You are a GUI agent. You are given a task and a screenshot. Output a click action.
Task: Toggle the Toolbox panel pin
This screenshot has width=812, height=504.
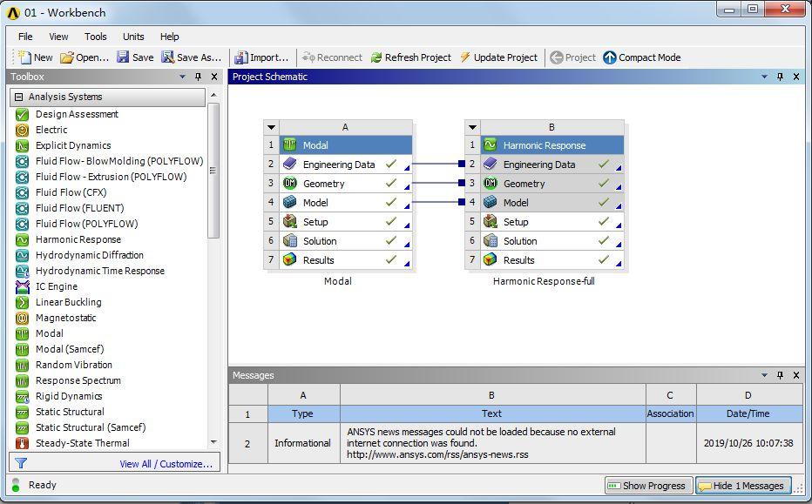198,77
